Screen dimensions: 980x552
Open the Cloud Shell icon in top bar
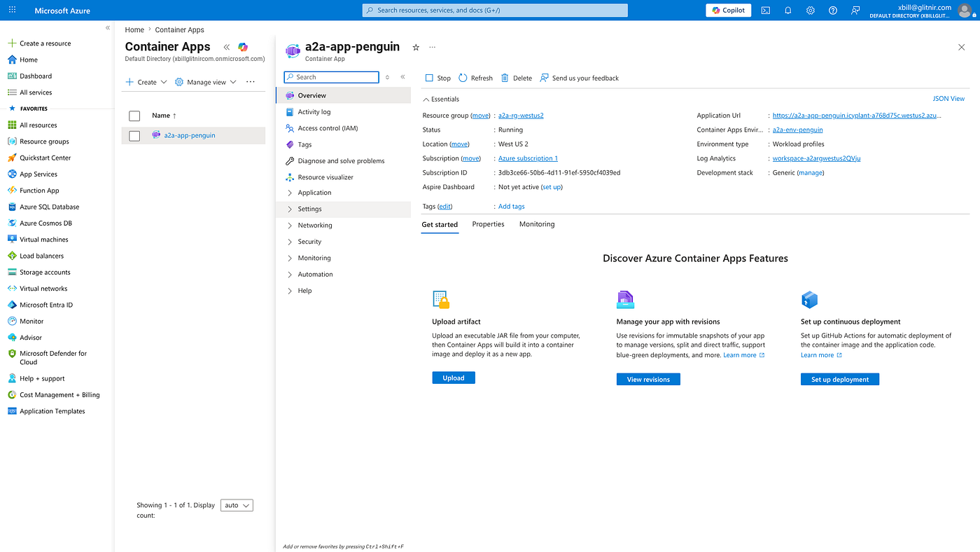pyautogui.click(x=766, y=11)
